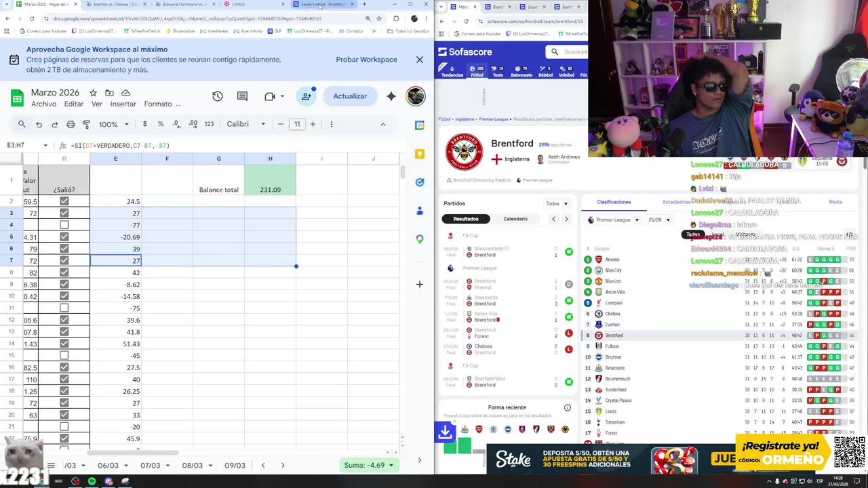Click the plus add-ons icon in side panel
Viewport: 868px width, 488px height.
click(x=419, y=285)
